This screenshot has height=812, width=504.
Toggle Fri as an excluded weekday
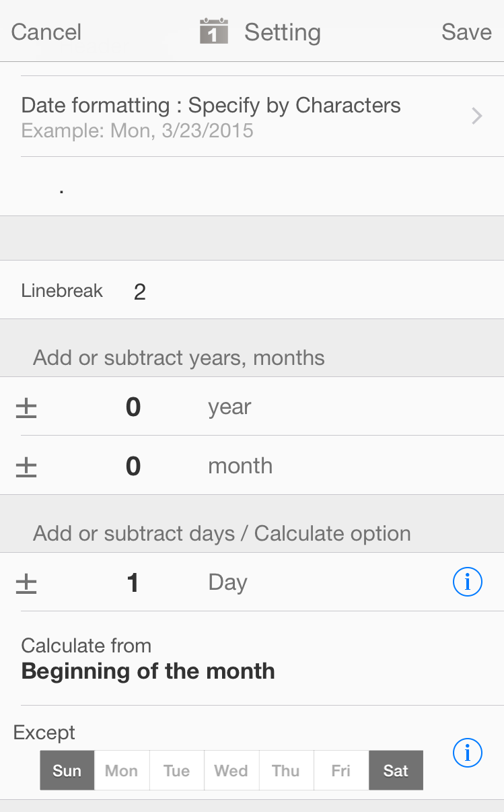[340, 770]
